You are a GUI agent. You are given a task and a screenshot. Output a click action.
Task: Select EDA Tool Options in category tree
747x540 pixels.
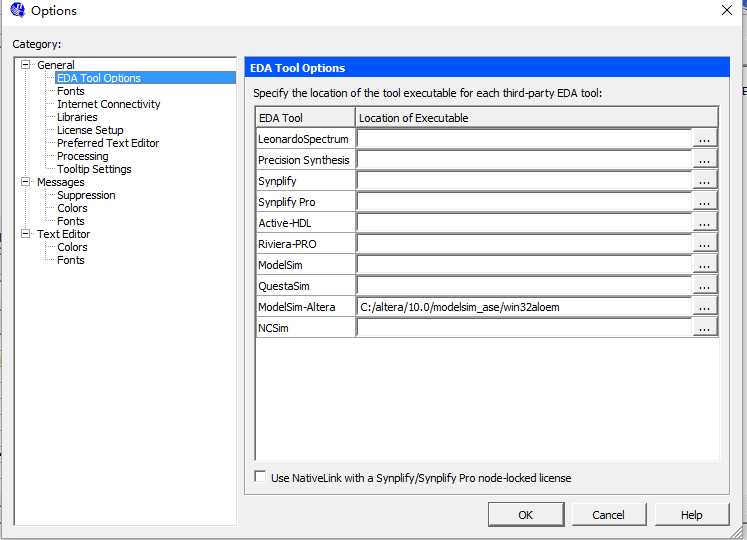point(99,78)
